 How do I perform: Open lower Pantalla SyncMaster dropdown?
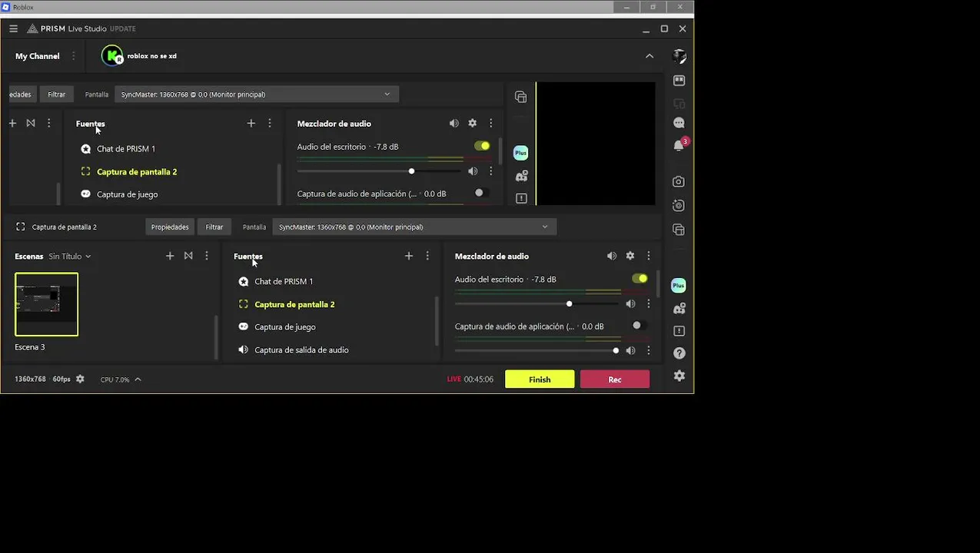coord(414,227)
